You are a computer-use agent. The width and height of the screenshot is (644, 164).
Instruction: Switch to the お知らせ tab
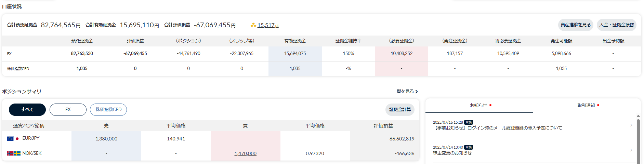point(478,106)
